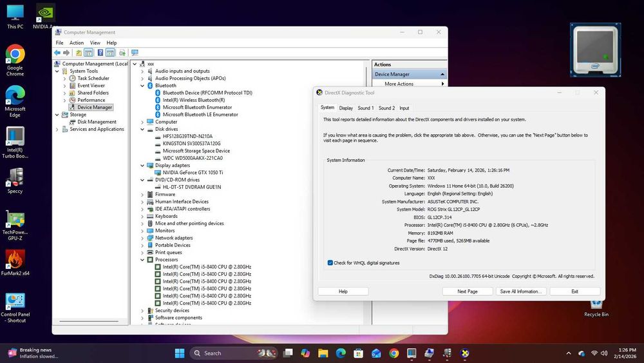This screenshot has width=644, height=363.
Task: Click the Intel CPU gadget on desktop
Action: click(595, 50)
